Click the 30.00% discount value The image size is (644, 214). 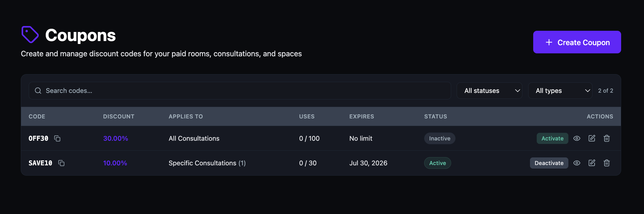tap(115, 138)
